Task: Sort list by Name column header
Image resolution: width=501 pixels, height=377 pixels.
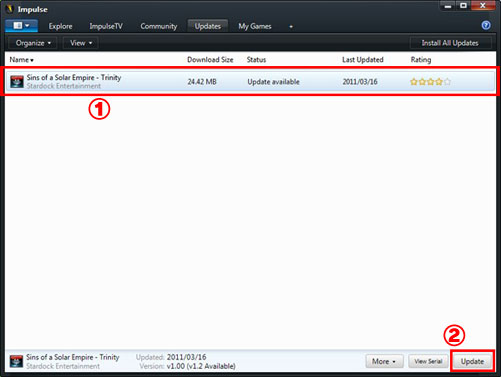Action: point(21,60)
